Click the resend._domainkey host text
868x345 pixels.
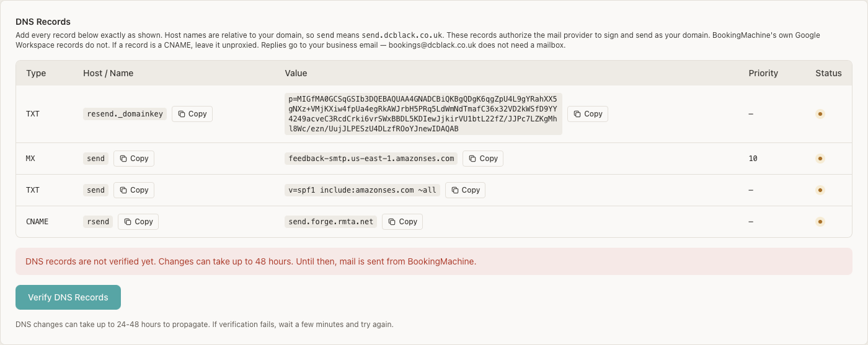click(125, 114)
